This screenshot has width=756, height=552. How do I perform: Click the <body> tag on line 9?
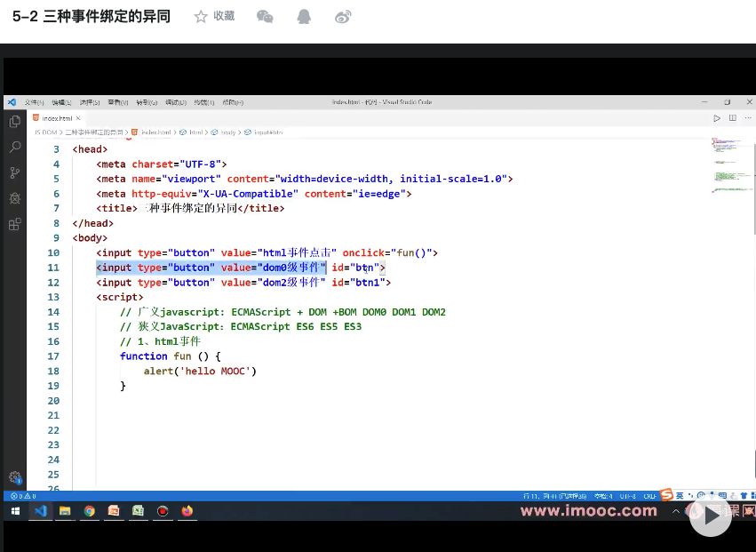[x=90, y=238]
